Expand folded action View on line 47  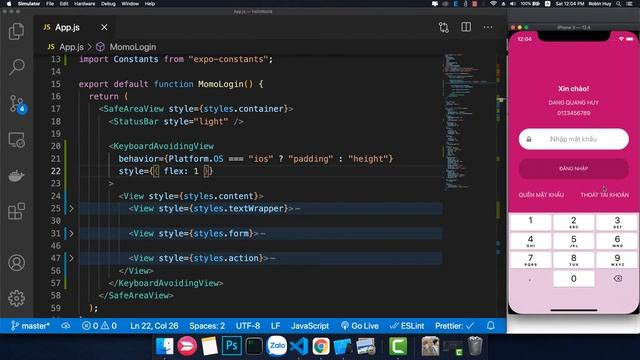pos(71,258)
